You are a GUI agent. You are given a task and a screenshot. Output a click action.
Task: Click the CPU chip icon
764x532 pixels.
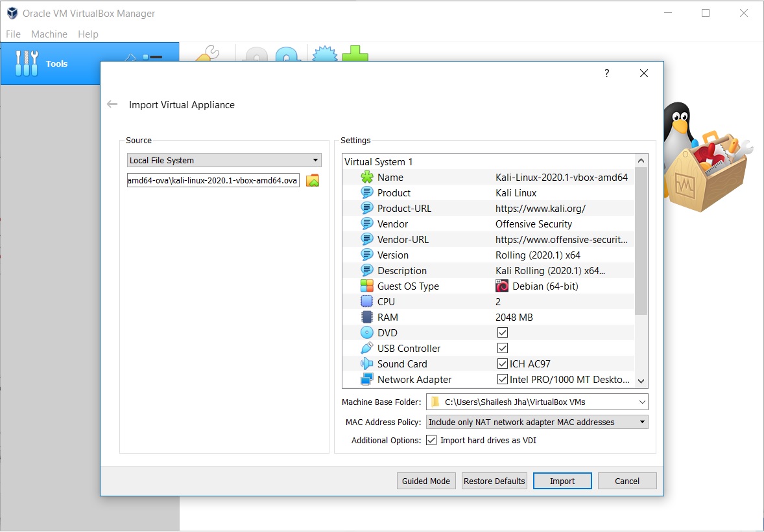click(x=367, y=302)
